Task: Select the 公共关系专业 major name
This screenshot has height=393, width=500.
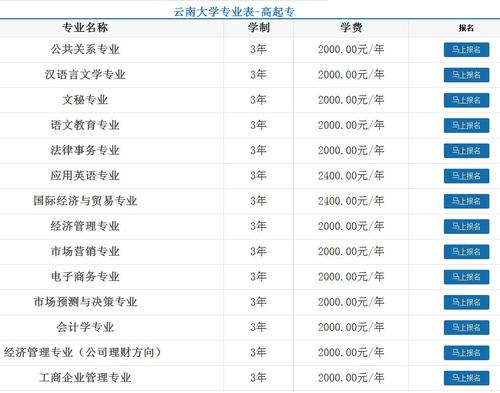Action: (x=85, y=49)
